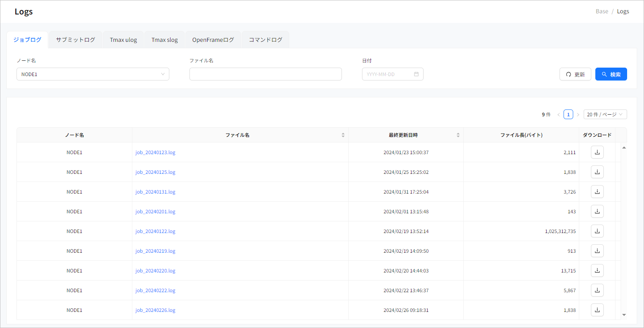Click download icon for job_20240220.log
Image resolution: width=644 pixels, height=328 pixels.
[597, 270]
